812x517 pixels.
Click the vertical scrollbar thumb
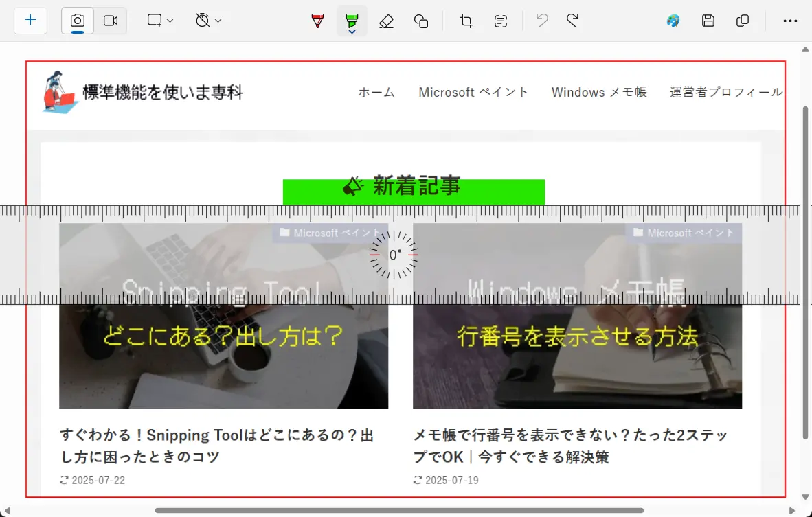coord(805,273)
